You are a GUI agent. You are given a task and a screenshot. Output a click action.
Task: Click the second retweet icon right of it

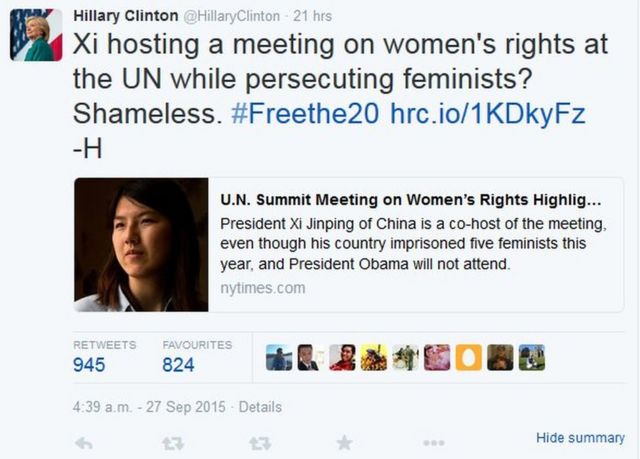[259, 441]
